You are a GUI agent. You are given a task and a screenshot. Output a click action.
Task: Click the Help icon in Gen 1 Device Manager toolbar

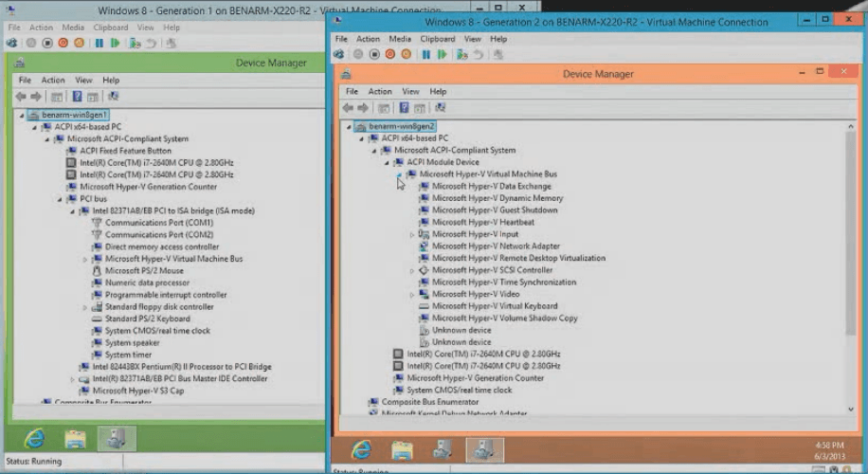point(77,97)
